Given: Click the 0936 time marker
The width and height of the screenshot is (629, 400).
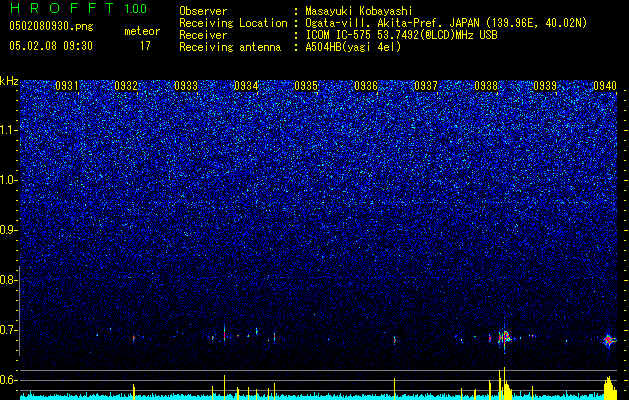Looking at the screenshot, I should coord(366,86).
